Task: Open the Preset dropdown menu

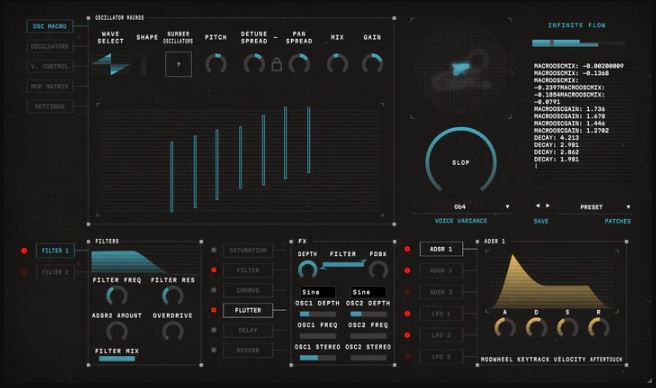Action: point(605,207)
